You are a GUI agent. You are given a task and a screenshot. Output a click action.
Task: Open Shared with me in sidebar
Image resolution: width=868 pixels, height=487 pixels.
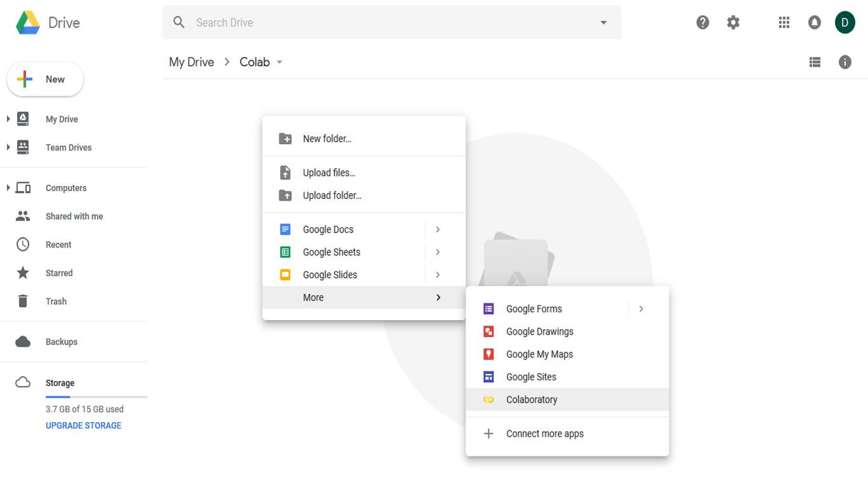coord(74,217)
